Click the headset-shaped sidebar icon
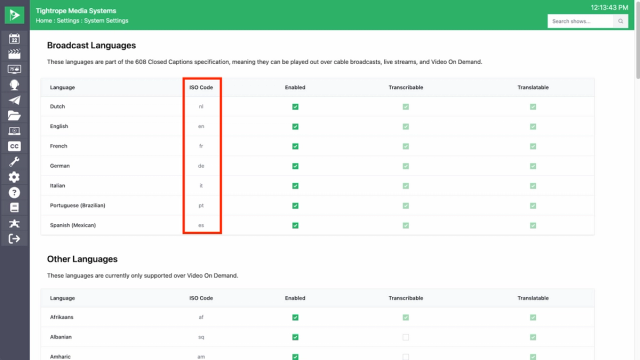Image resolution: width=640 pixels, height=360 pixels. pyautogui.click(x=14, y=85)
